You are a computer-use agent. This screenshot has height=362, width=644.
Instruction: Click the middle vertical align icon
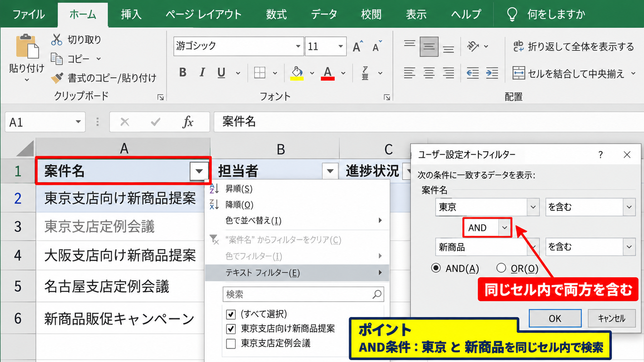pyautogui.click(x=429, y=47)
